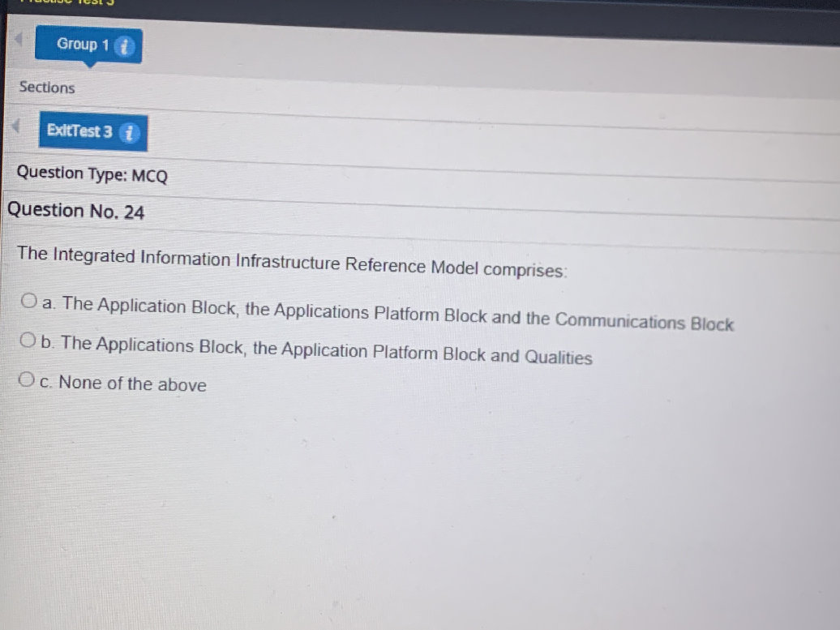Click the info icon beside ExitTest 3
This screenshot has width=840, height=630.
pos(128,132)
